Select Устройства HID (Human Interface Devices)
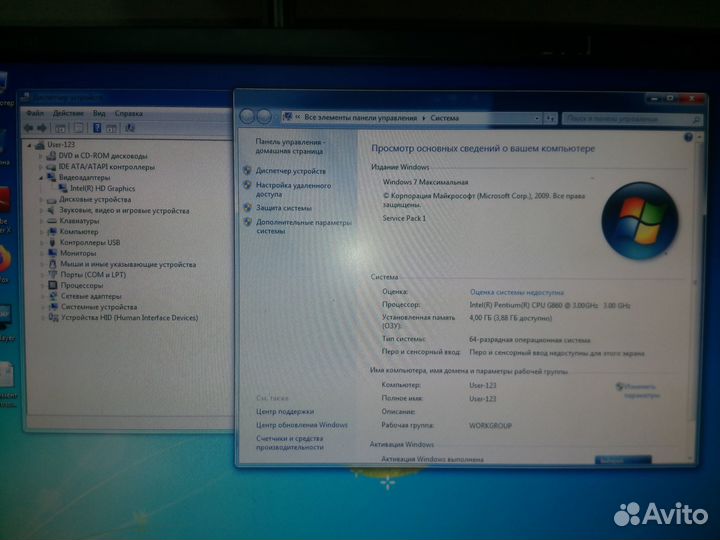Image resolution: width=720 pixels, height=540 pixels. [129, 318]
